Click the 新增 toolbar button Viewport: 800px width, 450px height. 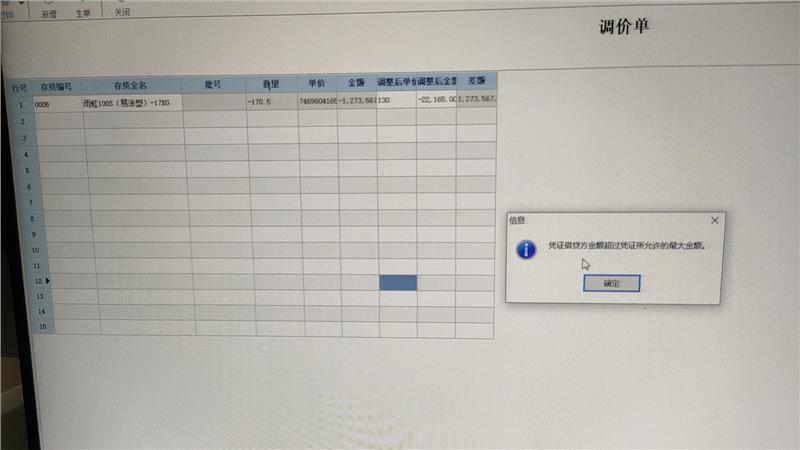pos(49,13)
